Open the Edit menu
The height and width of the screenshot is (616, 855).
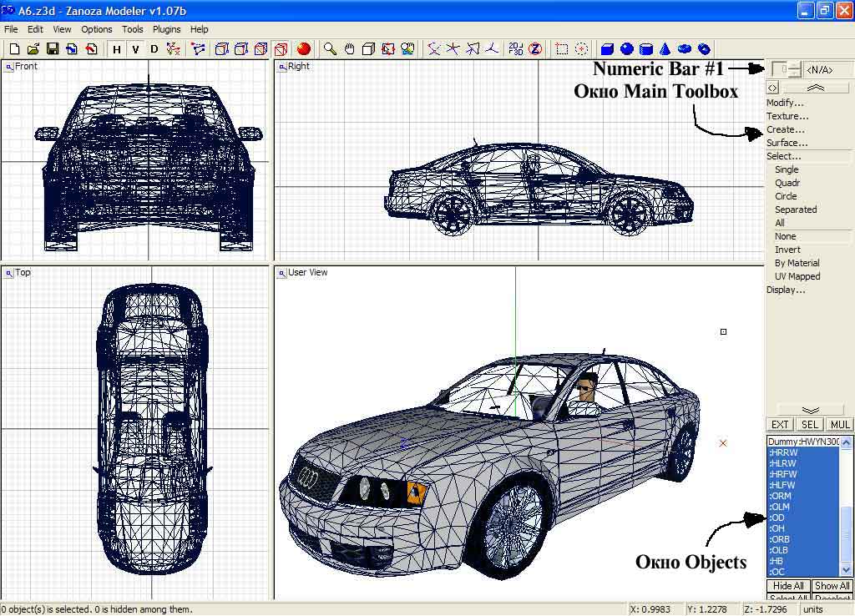(35, 29)
